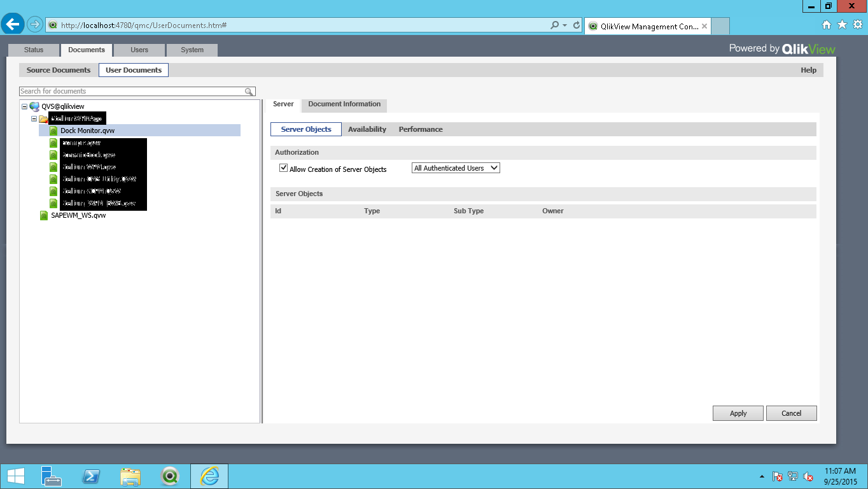This screenshot has height=489, width=868.
Task: Open the User Documents sub-tab
Action: pos(134,70)
